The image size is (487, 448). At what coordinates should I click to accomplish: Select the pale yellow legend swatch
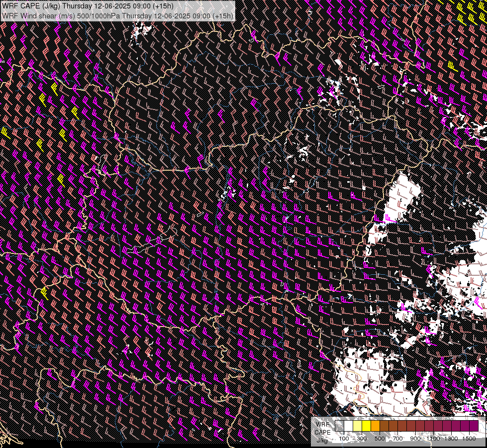click(358, 426)
